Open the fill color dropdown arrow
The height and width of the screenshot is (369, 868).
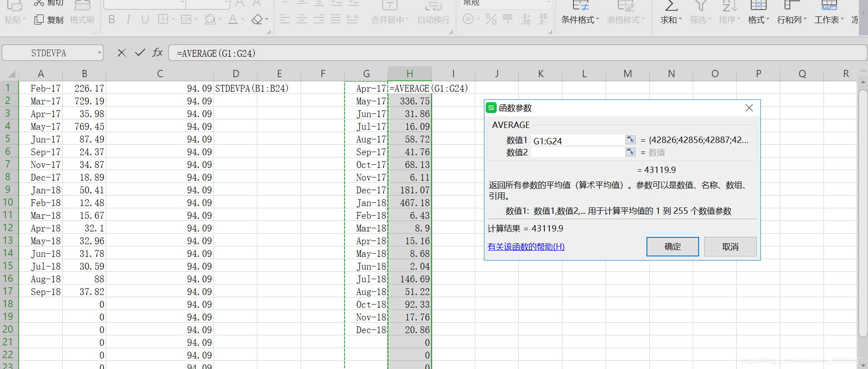coord(220,20)
